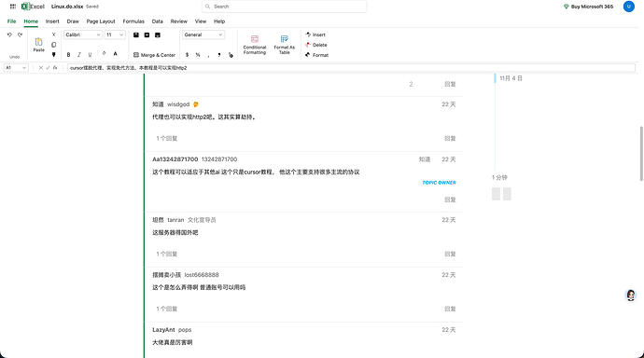Switch to the View tab
The image size is (644, 358).
pos(201,21)
